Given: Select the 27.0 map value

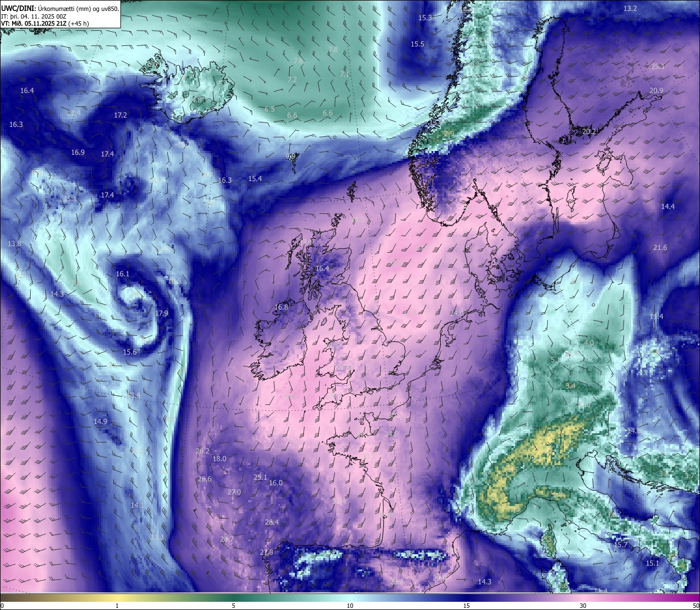Looking at the screenshot, I should (234, 492).
